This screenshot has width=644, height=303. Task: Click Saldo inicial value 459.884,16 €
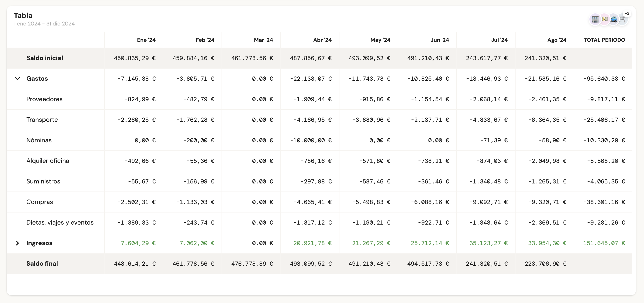(194, 58)
